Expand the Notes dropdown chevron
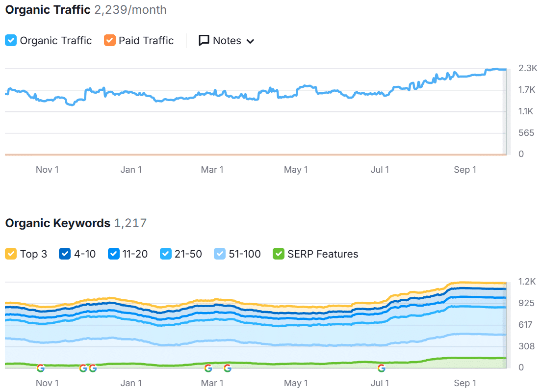This screenshot has width=540, height=392. (250, 41)
